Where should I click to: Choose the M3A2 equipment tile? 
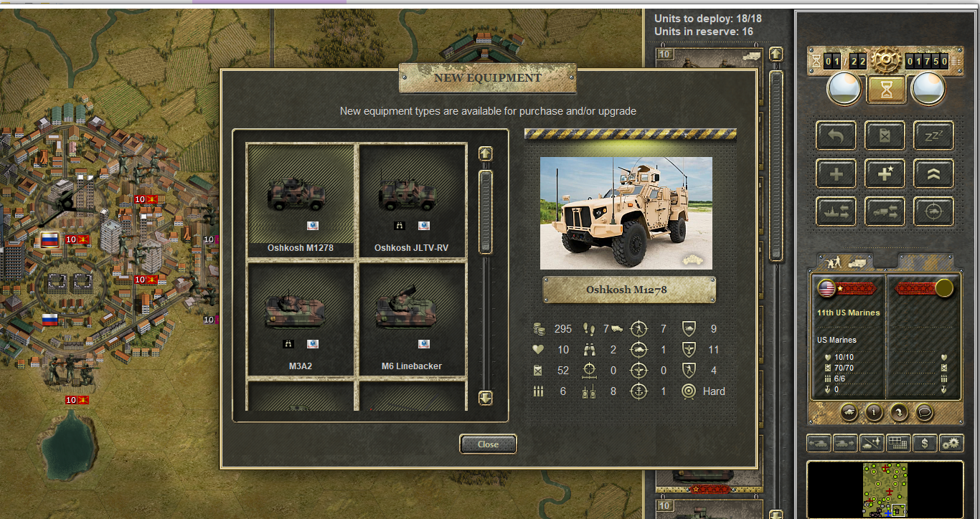301,320
